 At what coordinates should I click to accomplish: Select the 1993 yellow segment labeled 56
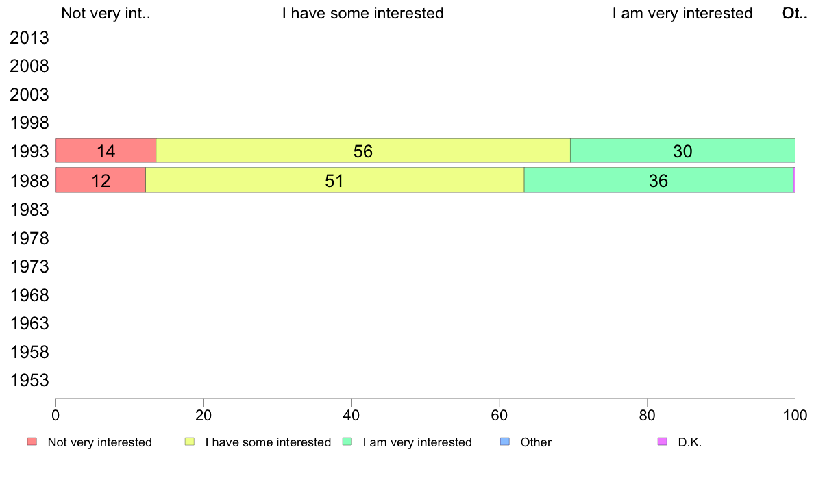coord(363,151)
